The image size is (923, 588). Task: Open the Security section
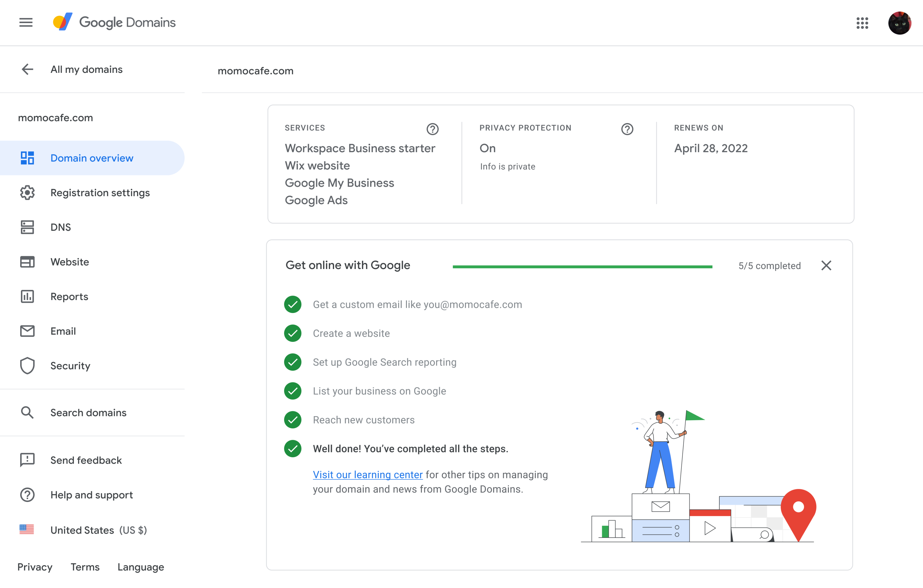click(92, 366)
